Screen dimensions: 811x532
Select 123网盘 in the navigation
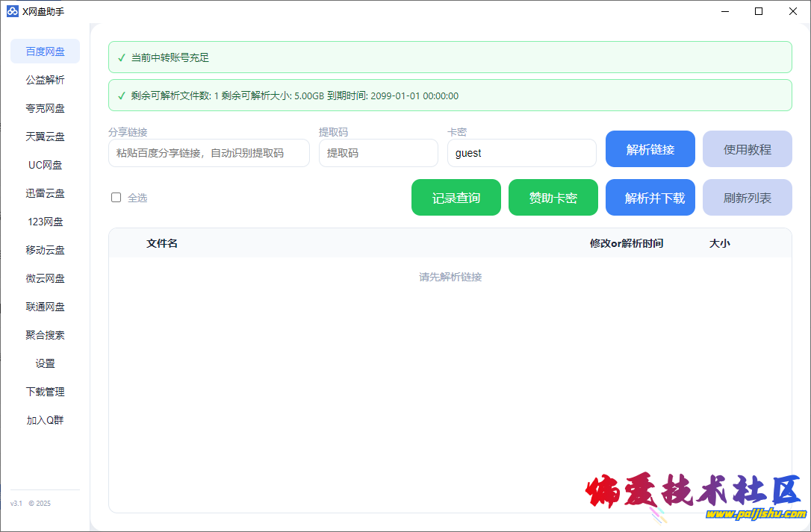45,222
